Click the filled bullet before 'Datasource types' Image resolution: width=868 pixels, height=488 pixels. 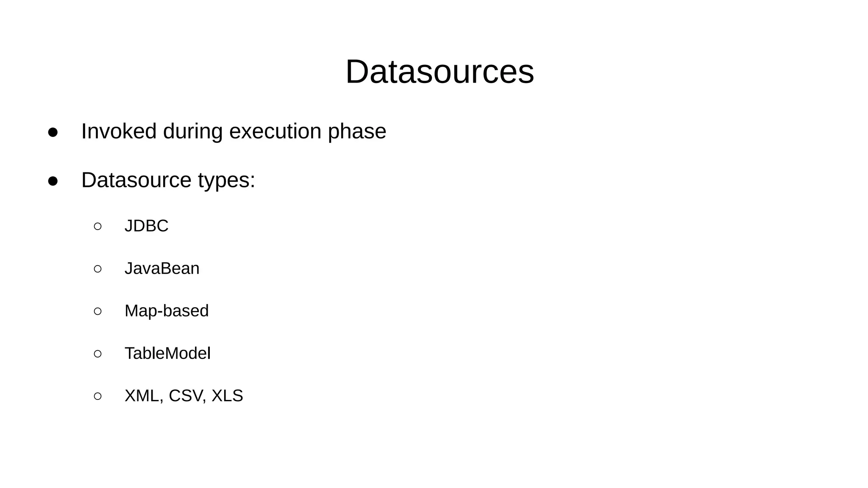point(53,181)
